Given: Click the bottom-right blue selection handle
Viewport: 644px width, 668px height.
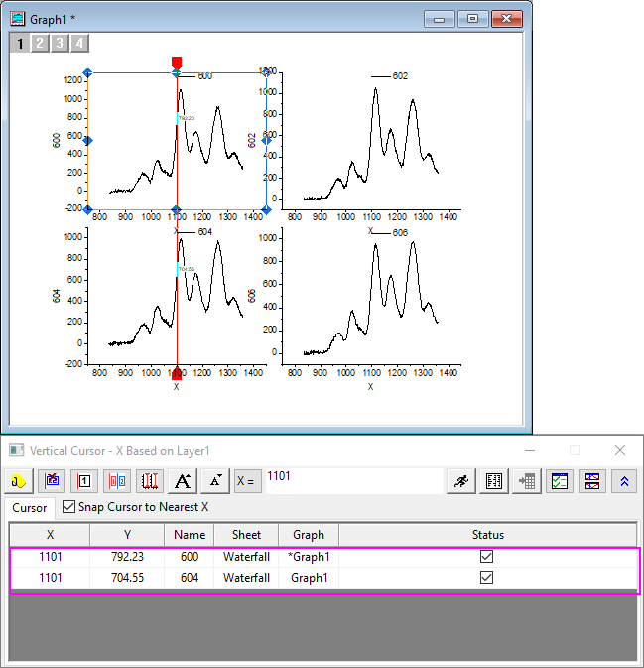Looking at the screenshot, I should pos(266,209).
